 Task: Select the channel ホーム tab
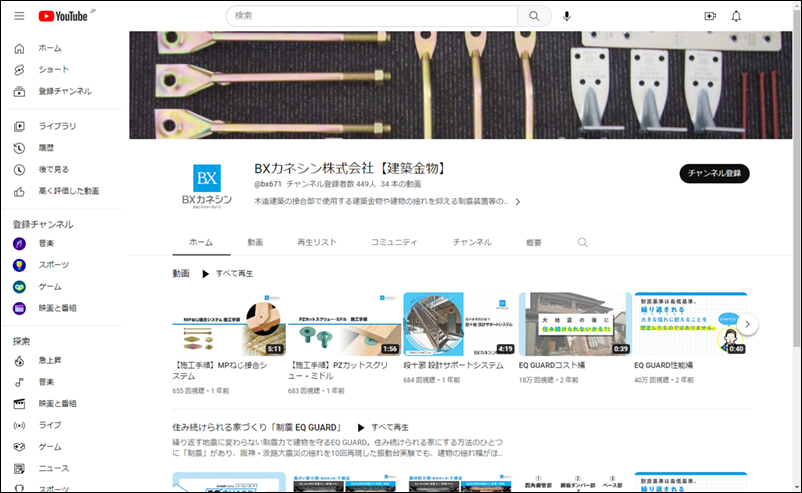[201, 242]
